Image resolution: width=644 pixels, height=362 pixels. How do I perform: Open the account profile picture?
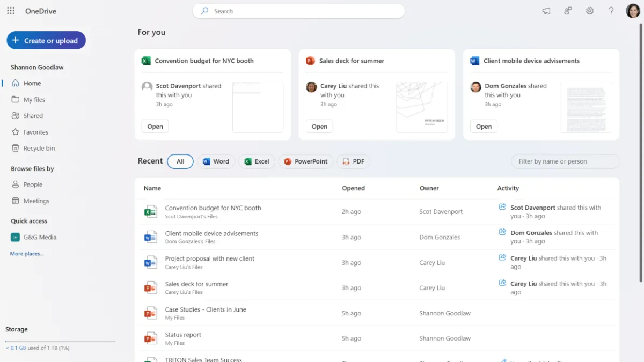[x=633, y=11]
